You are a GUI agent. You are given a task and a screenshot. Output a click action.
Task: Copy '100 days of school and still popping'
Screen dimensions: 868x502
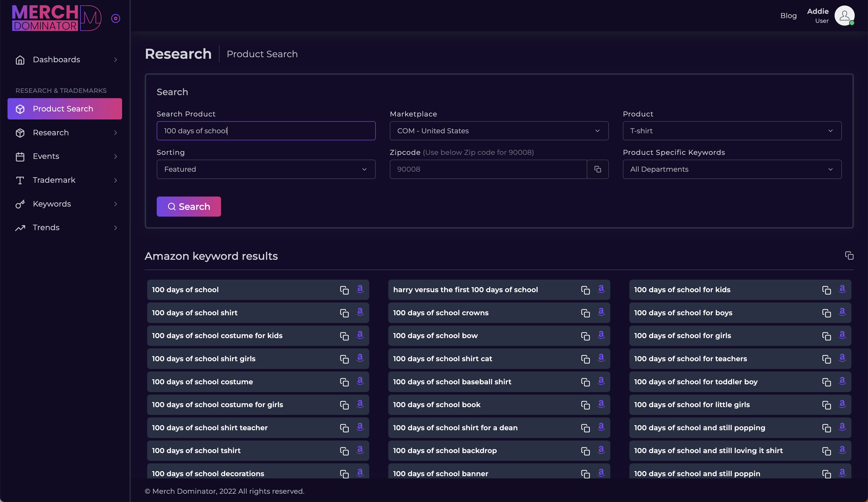pos(826,428)
